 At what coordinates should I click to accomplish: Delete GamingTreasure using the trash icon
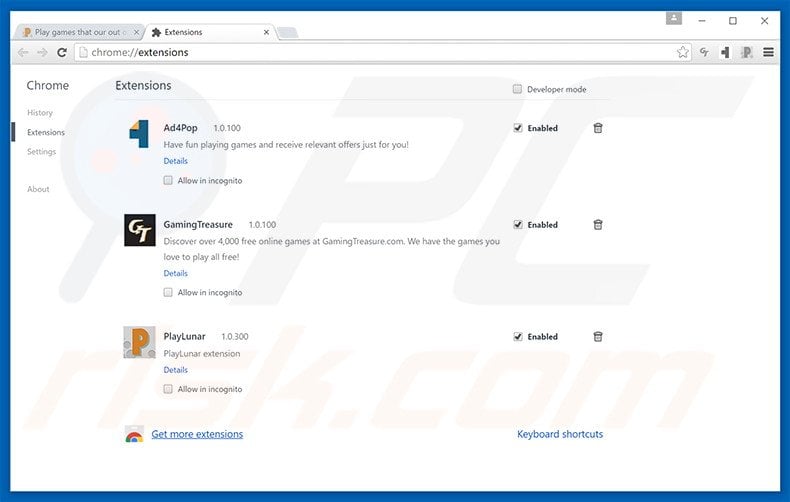point(598,225)
